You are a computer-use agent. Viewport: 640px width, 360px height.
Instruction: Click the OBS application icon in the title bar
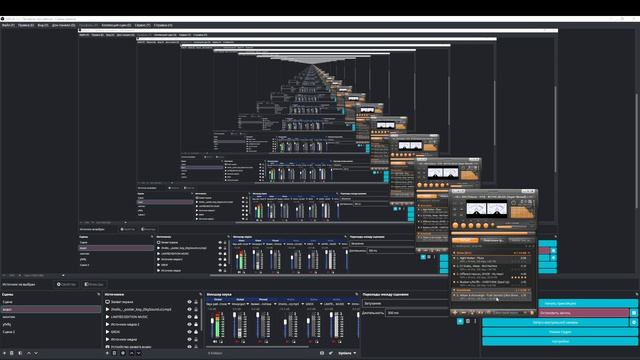[x=2, y=19]
